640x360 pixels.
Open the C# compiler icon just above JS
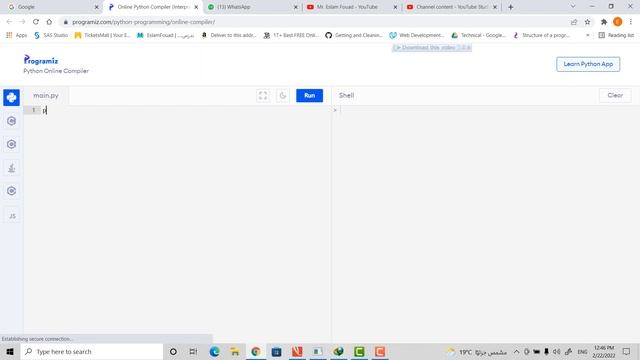11,191
